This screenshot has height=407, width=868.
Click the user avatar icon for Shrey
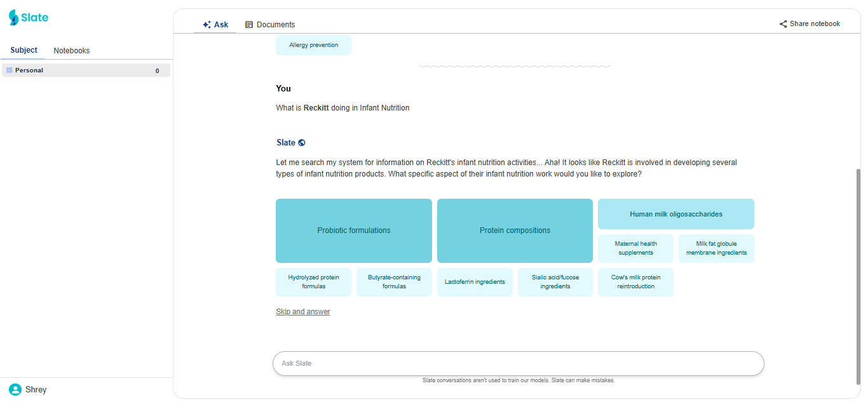point(15,389)
